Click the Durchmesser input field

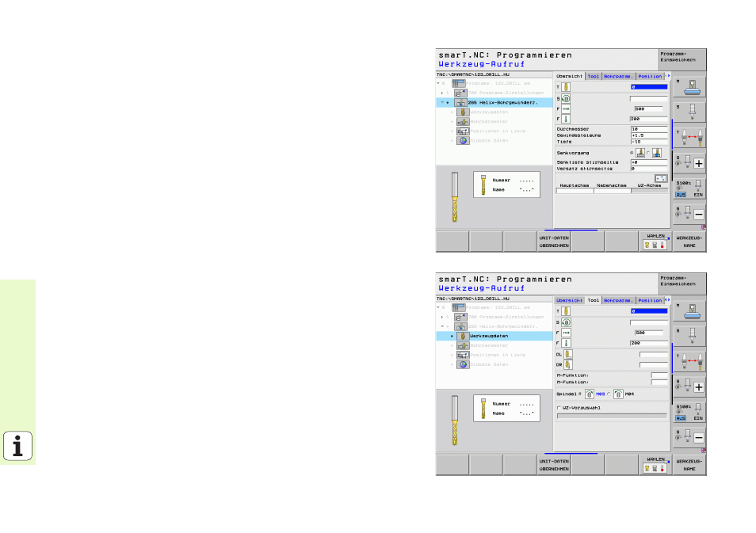point(649,129)
